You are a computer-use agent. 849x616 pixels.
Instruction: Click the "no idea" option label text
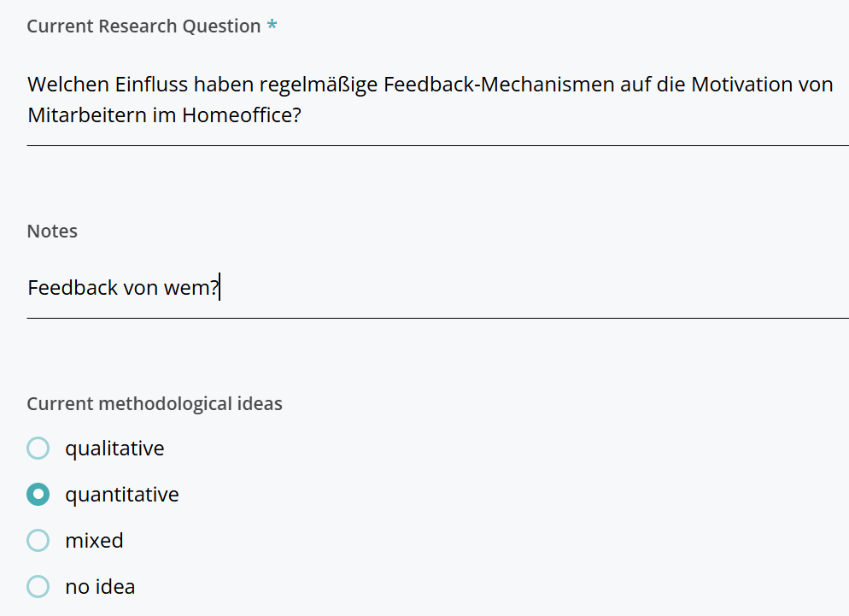(100, 587)
